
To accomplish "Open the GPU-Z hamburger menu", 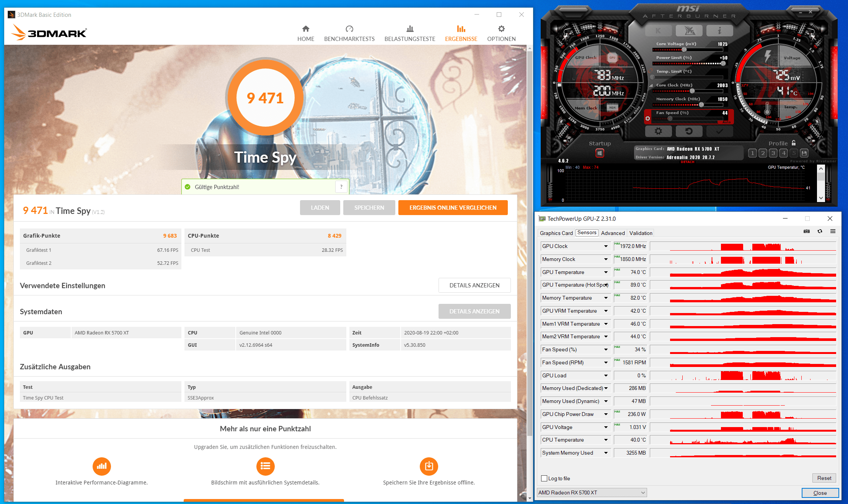I will click(x=833, y=231).
